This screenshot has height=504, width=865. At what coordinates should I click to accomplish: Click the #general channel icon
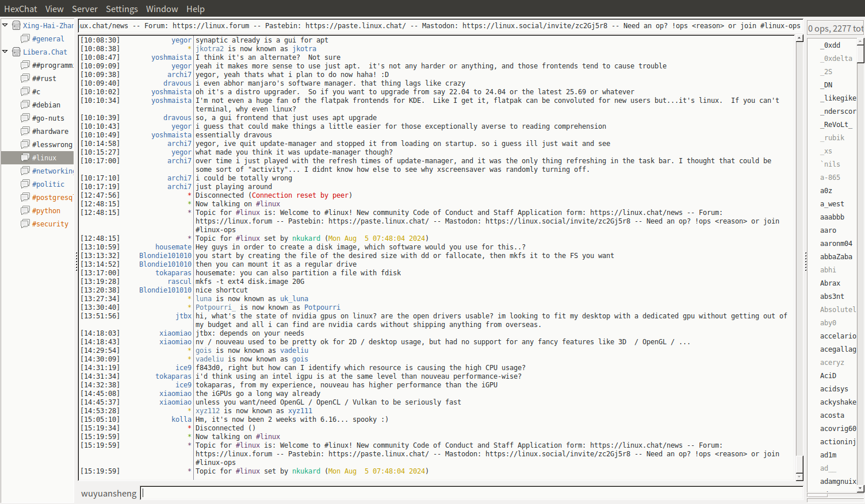coord(25,39)
